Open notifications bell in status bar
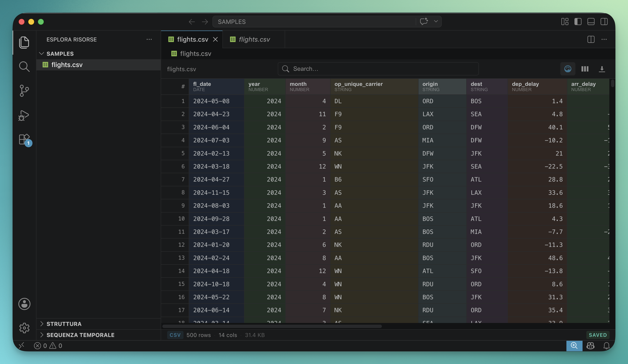628x364 pixels. (606, 346)
